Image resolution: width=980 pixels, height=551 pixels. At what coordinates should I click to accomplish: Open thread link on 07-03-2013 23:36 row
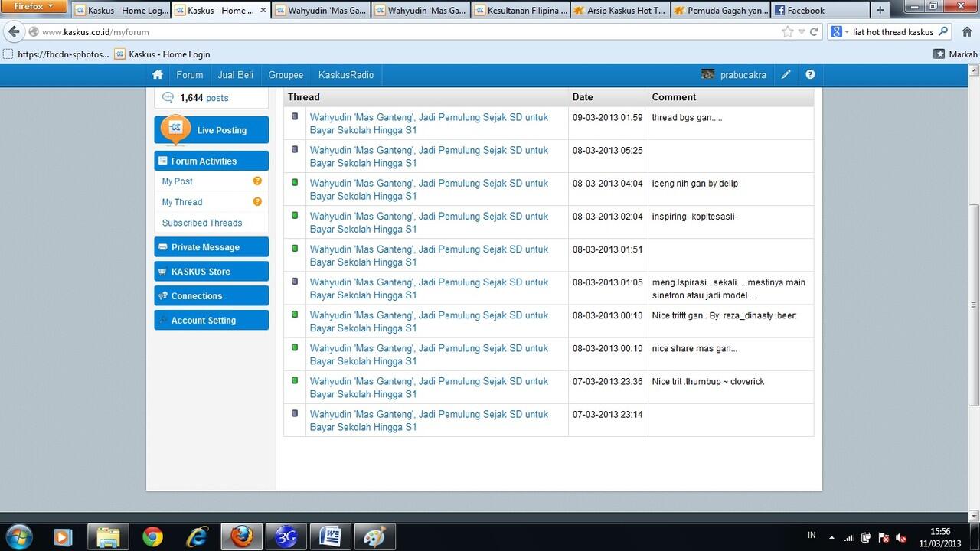click(x=429, y=387)
